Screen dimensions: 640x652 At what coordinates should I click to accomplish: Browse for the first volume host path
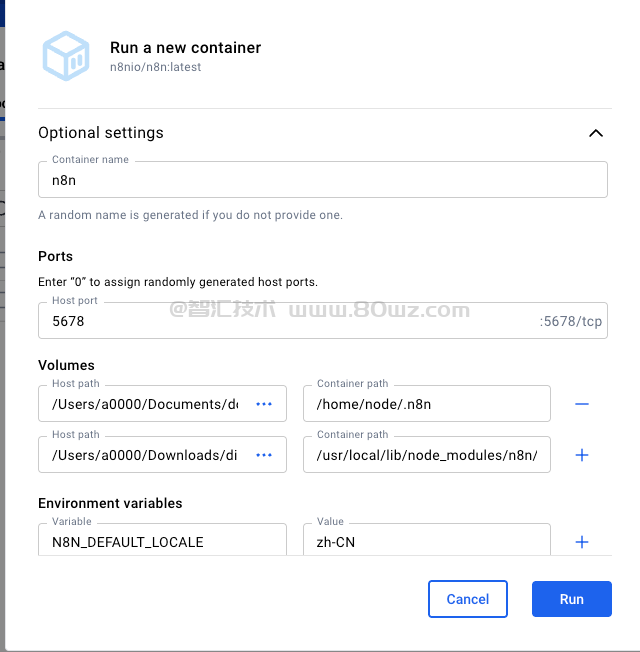pyautogui.click(x=264, y=404)
